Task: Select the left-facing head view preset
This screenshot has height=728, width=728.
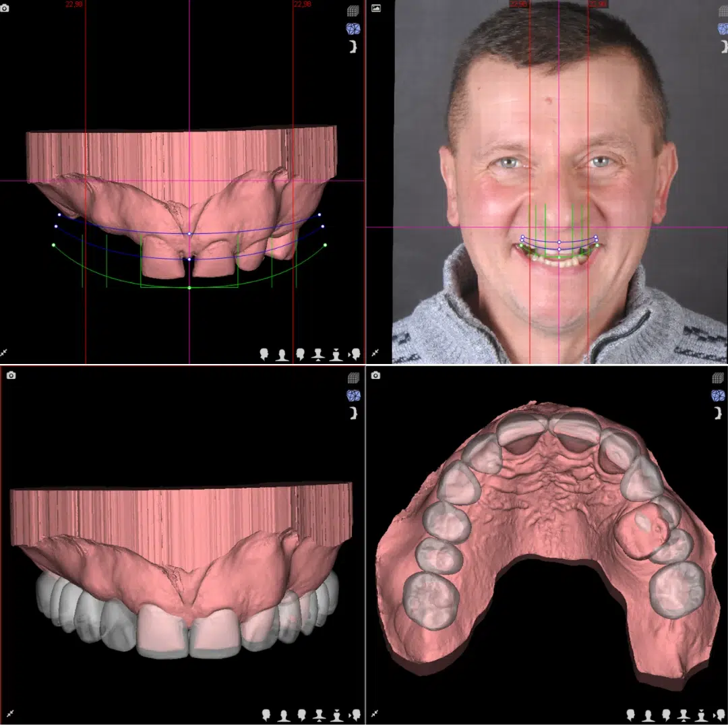Action: pyautogui.click(x=263, y=351)
